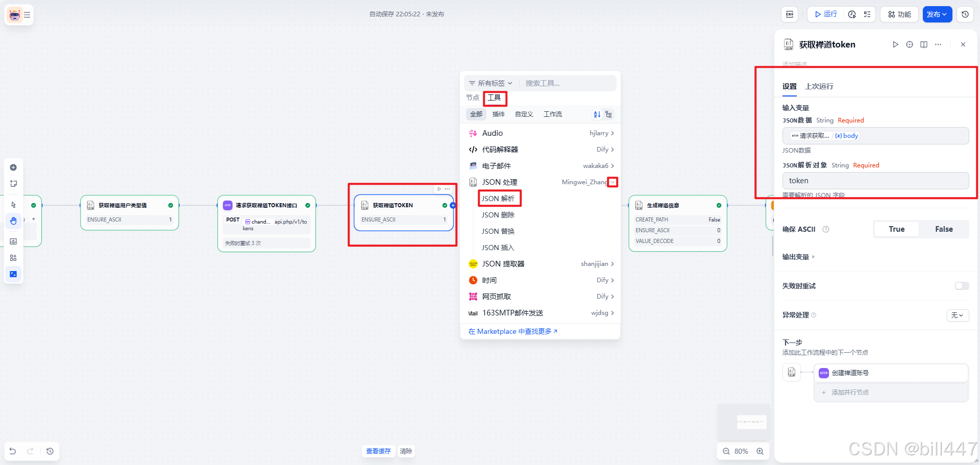Open next node 创建禅道账号

point(891,373)
